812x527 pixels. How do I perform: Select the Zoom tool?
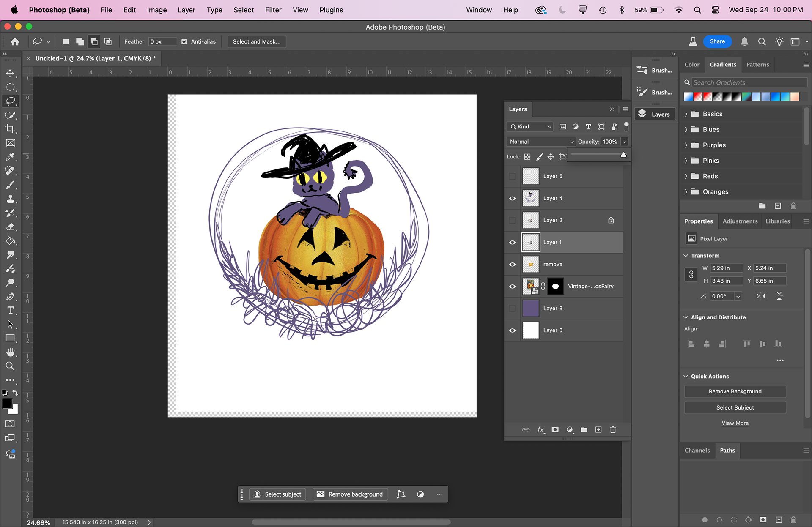click(11, 366)
